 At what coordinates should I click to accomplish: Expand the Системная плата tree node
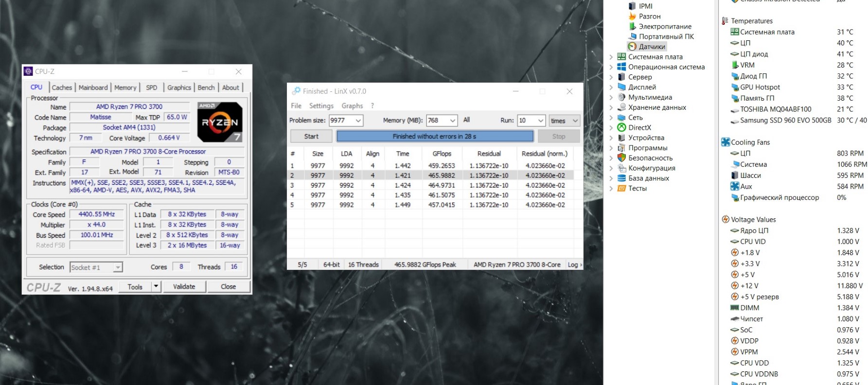pyautogui.click(x=611, y=57)
